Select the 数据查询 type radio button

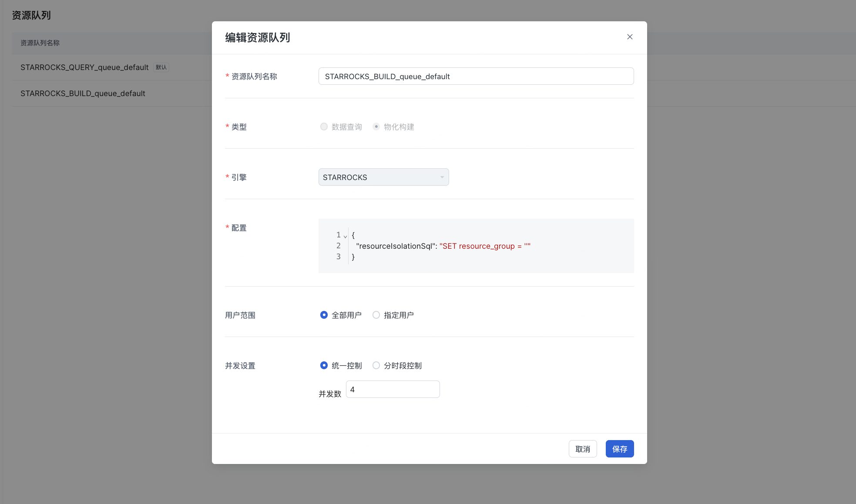pos(324,127)
